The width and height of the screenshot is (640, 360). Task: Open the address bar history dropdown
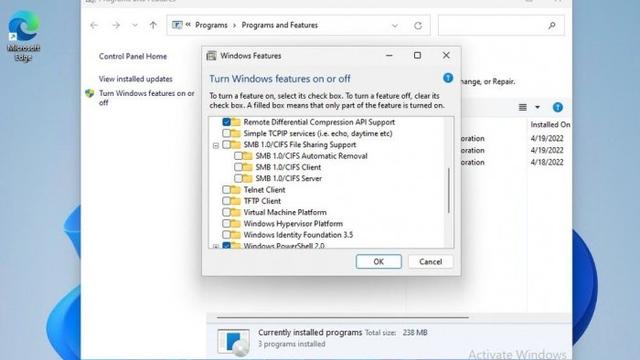[395, 25]
